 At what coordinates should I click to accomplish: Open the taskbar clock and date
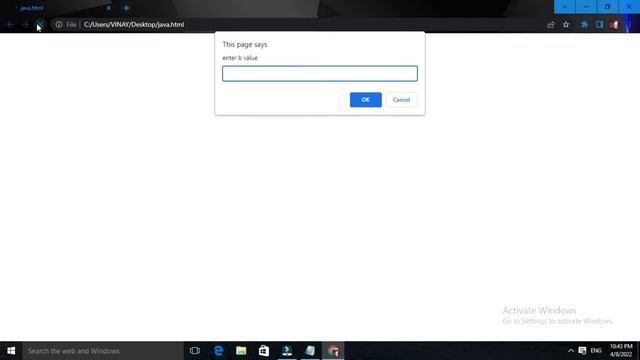[621, 351]
